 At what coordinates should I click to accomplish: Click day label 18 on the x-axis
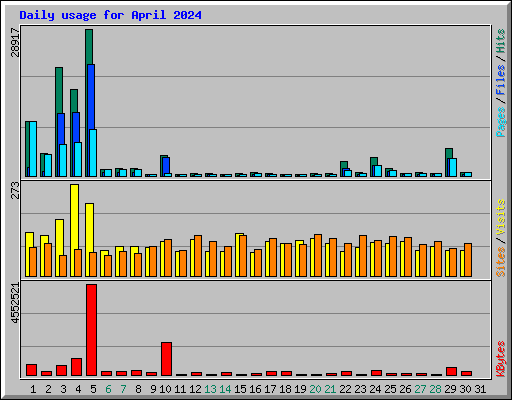pyautogui.click(x=285, y=389)
